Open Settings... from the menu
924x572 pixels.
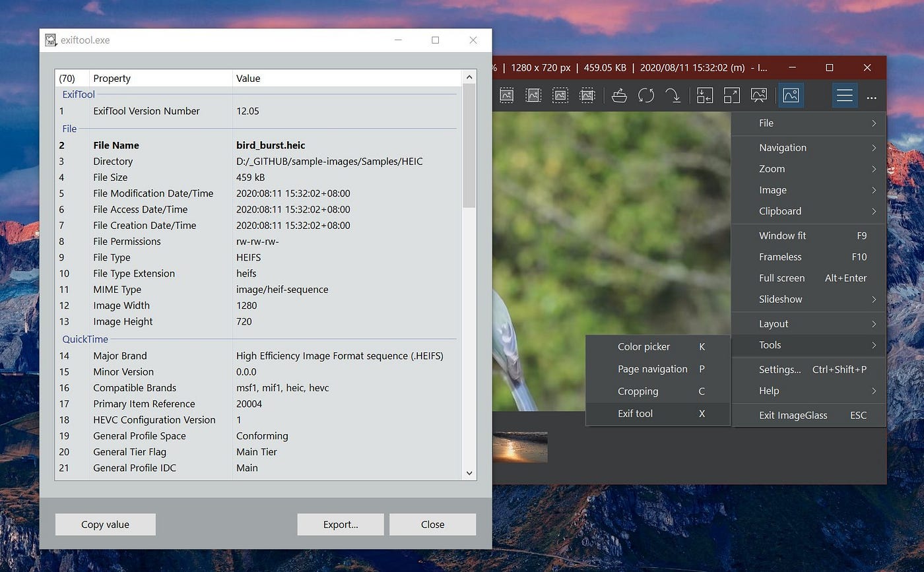point(808,369)
